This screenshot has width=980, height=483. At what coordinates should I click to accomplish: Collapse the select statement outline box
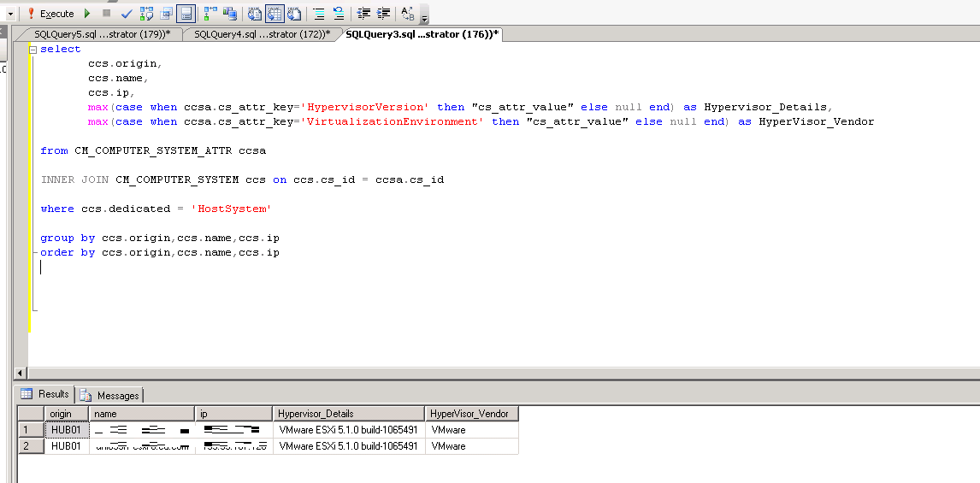[x=33, y=50]
